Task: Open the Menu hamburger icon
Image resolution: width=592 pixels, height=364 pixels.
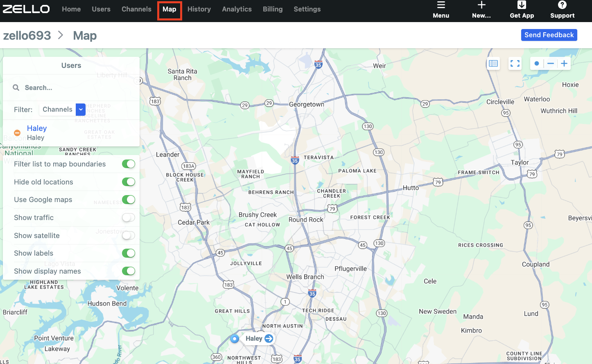Action: point(441,5)
